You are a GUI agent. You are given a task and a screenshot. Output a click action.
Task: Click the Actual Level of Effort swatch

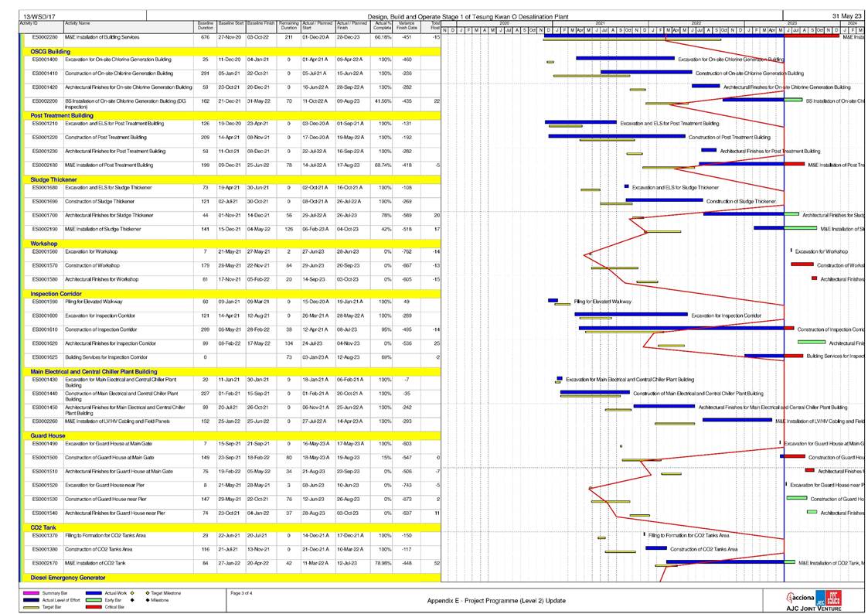(x=29, y=600)
